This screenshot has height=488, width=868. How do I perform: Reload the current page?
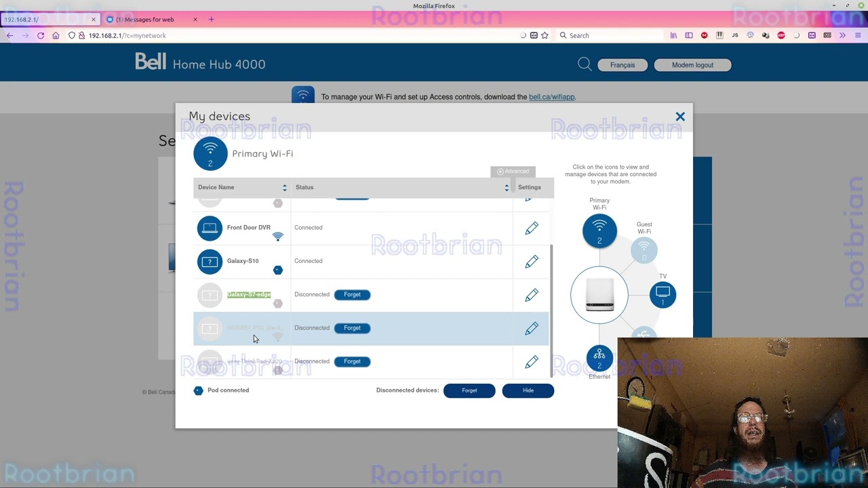tap(41, 35)
